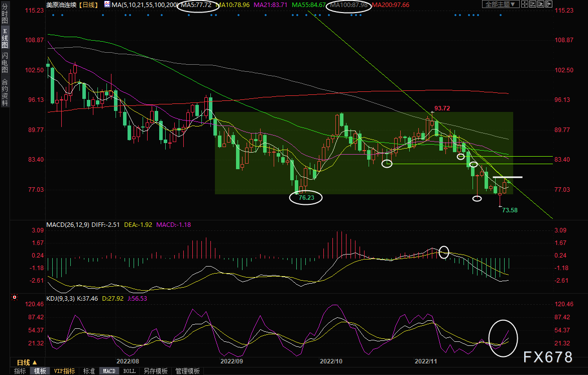
Task: Choose the 标准 template
Action: point(89,371)
